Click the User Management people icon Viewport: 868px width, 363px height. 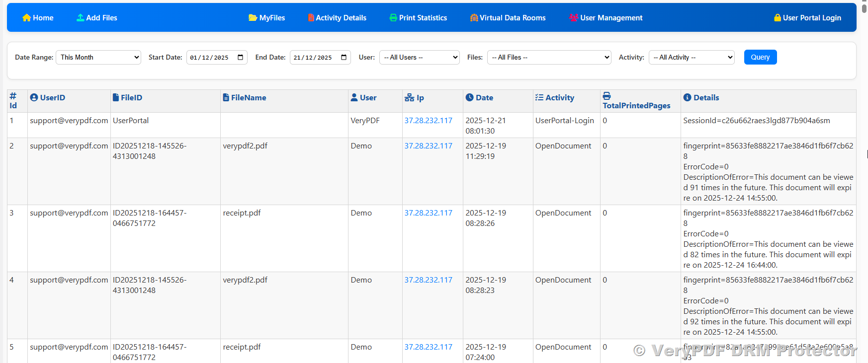[573, 18]
